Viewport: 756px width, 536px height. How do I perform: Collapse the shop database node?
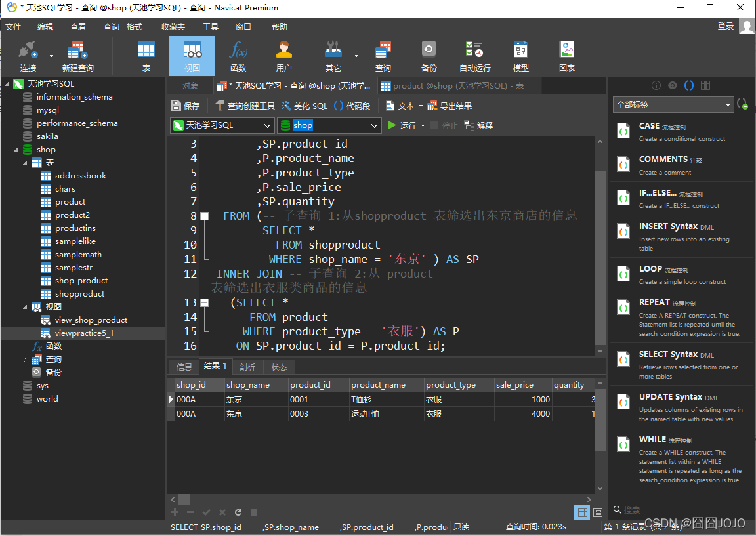16,150
